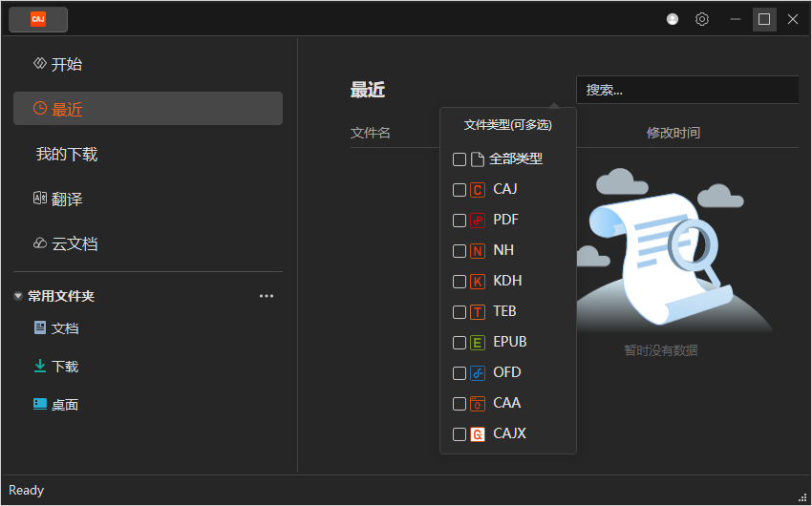
Task: Click the 云文档 cloud icon
Action: (40, 243)
